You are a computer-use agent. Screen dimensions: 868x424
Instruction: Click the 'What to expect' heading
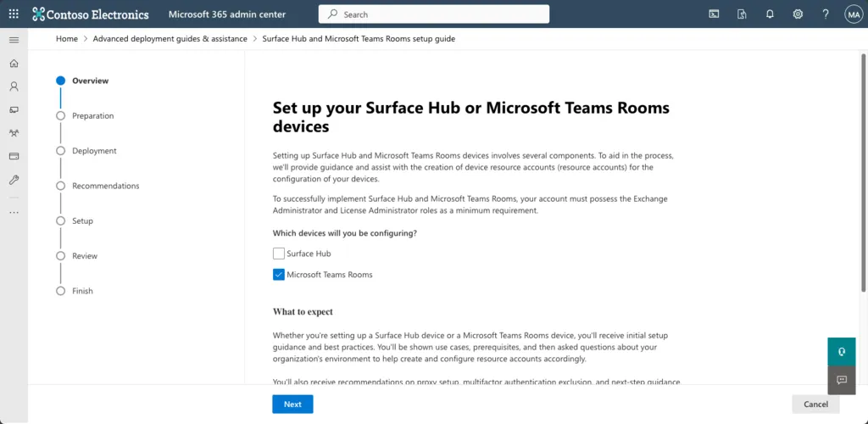[303, 311]
